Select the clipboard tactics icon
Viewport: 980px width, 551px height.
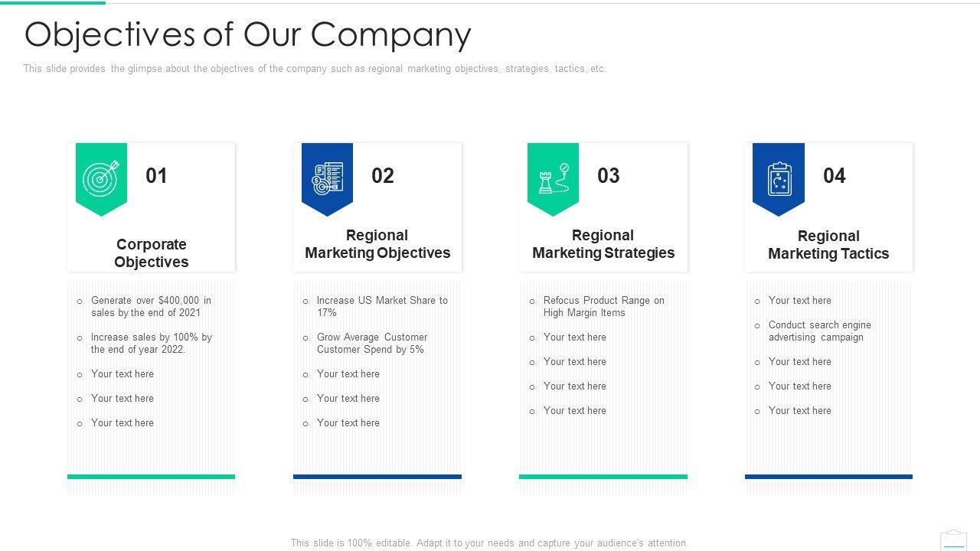coord(779,179)
